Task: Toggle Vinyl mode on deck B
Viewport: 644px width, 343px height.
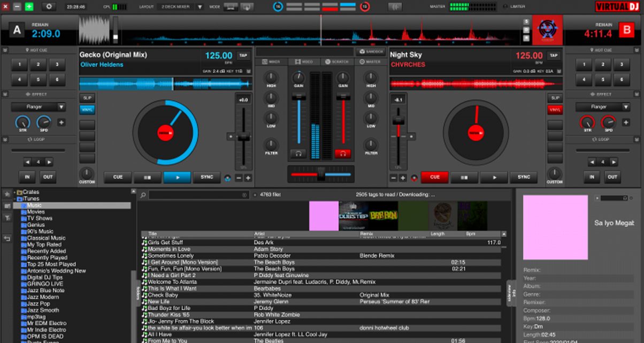Action: coord(555,110)
